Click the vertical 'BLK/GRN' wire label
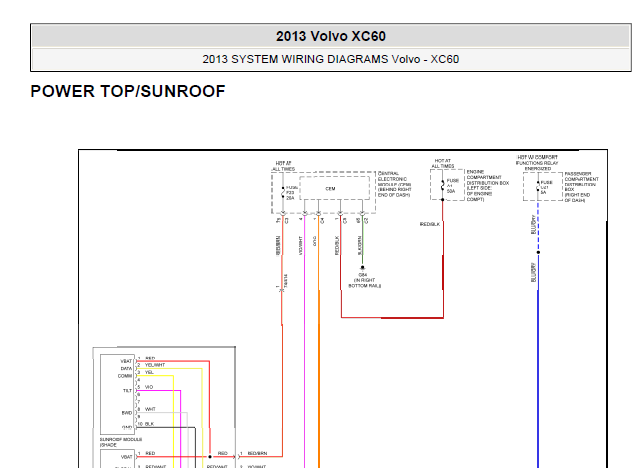The height and width of the screenshot is (468, 634). tap(359, 246)
